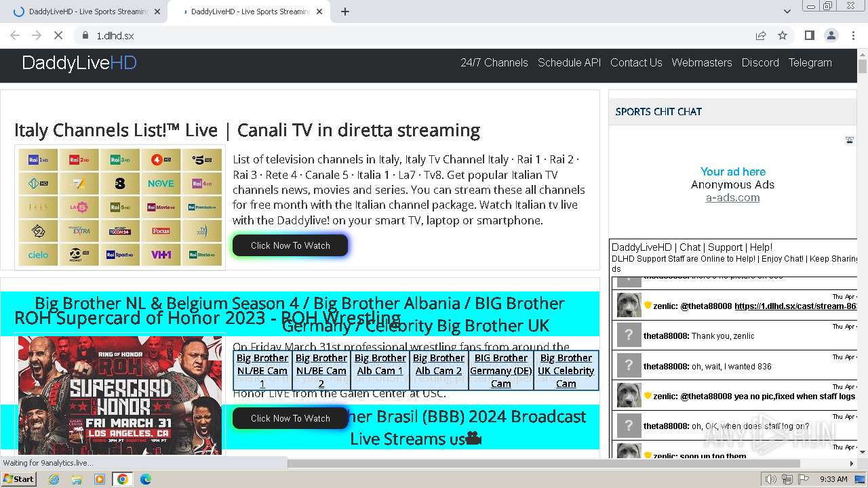Open the Chrome three-dot menu
Viewport: 868px width, 488px height.
[853, 35]
